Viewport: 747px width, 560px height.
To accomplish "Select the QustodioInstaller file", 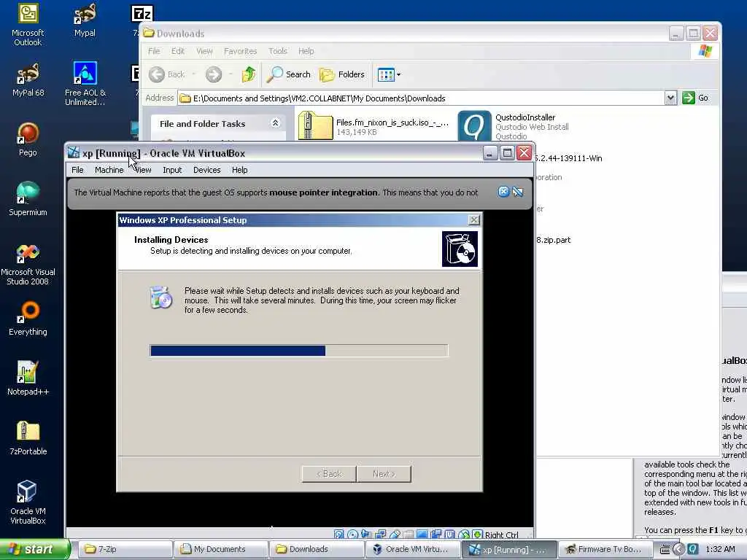I will pyautogui.click(x=514, y=125).
